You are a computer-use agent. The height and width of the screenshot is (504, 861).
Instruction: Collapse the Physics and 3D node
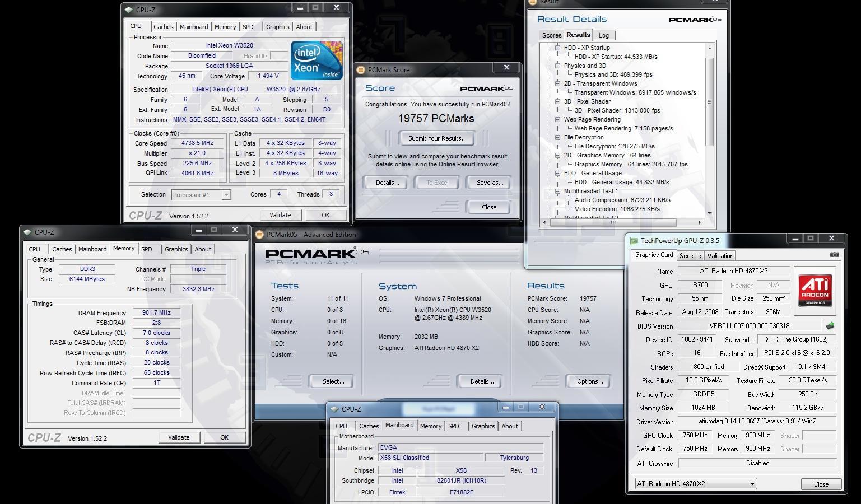pos(558,66)
